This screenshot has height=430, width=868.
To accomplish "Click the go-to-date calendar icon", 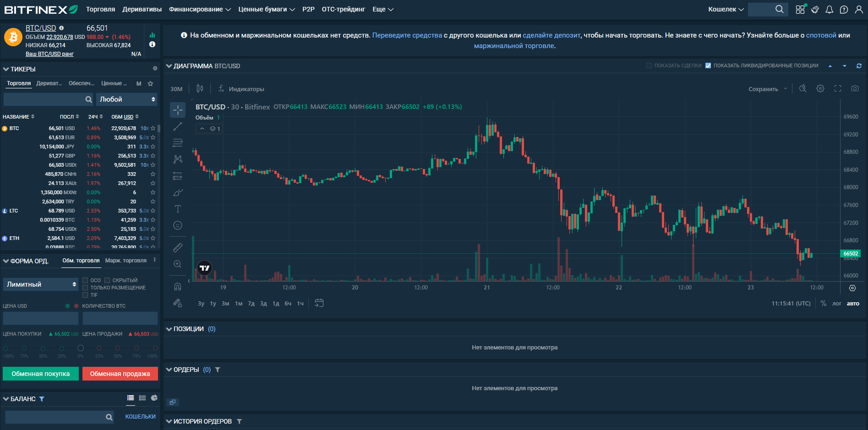I will (x=319, y=303).
